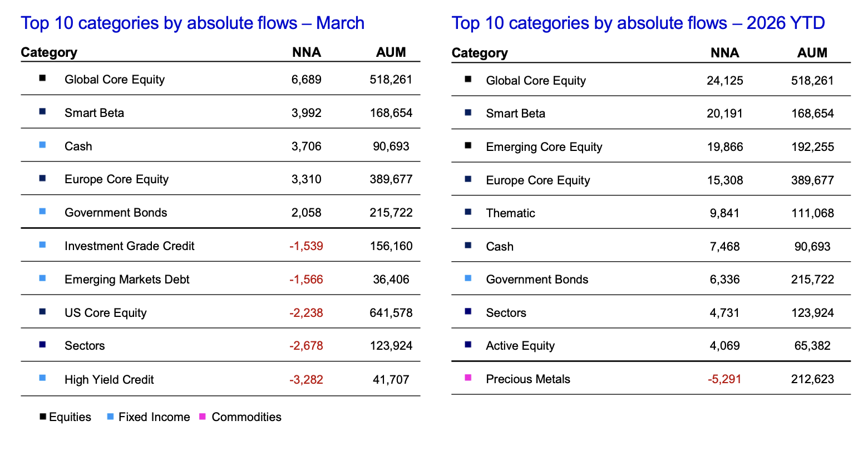The height and width of the screenshot is (450, 868).
Task: Click the magenta marker beside Precious Metals
Action: (468, 378)
